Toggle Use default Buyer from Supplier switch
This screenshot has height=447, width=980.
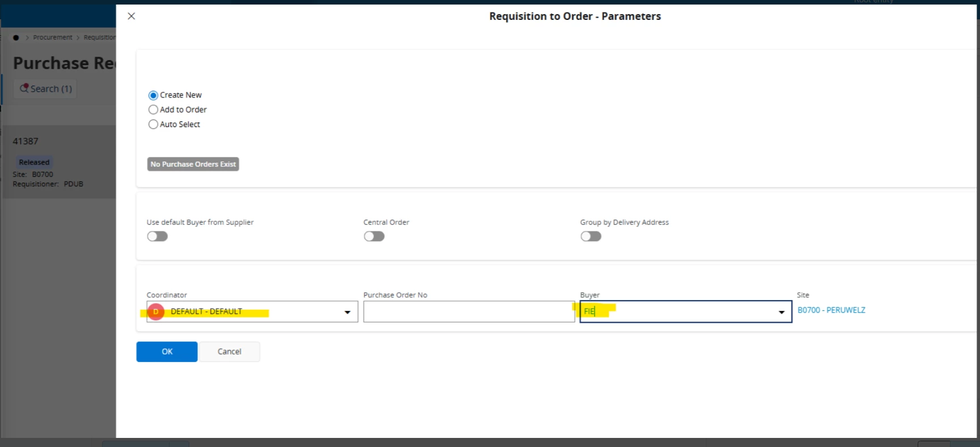[158, 237]
